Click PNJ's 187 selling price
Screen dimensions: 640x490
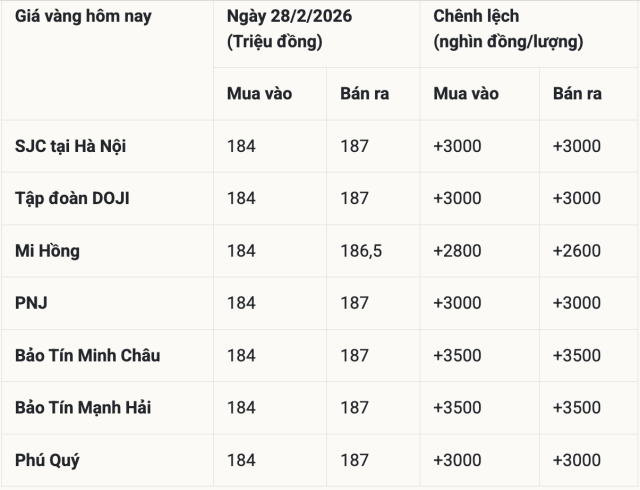pos(354,303)
